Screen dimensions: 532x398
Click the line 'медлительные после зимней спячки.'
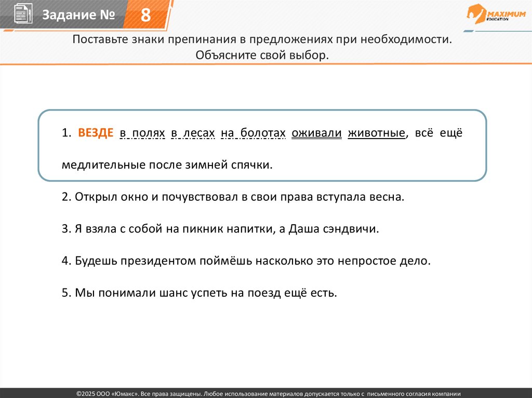[167, 165]
